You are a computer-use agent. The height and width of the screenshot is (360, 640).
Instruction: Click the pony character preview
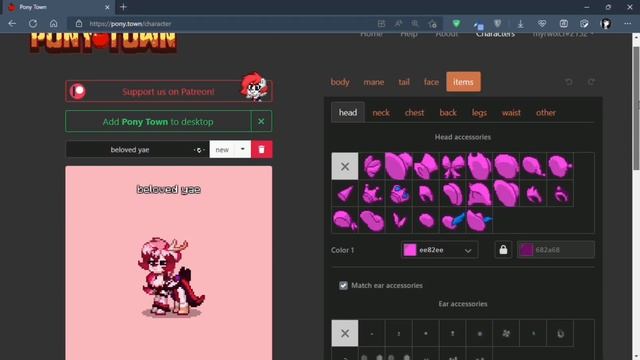pos(171,278)
